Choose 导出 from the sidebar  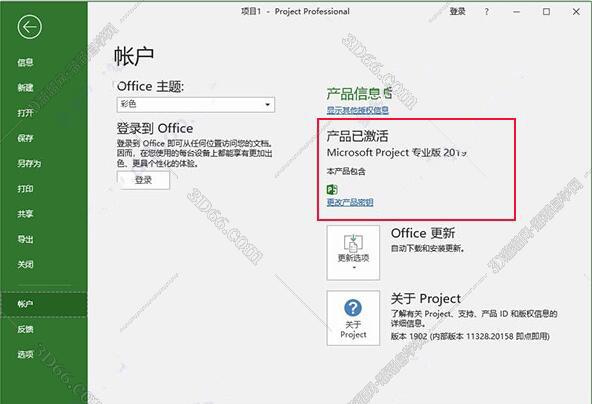tap(25, 239)
